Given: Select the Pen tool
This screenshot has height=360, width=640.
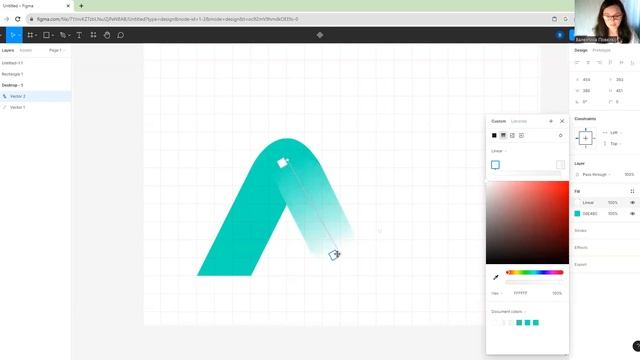Looking at the screenshot, I should 63,35.
